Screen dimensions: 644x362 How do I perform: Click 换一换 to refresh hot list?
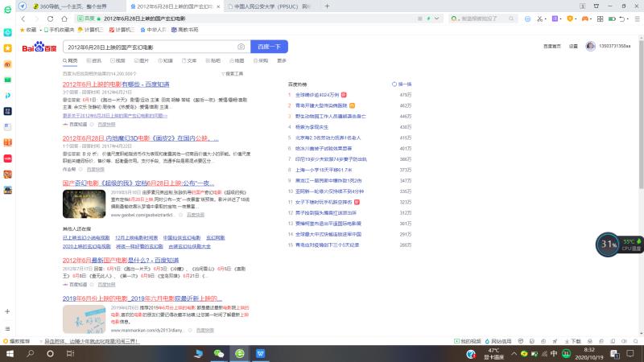coord(402,84)
